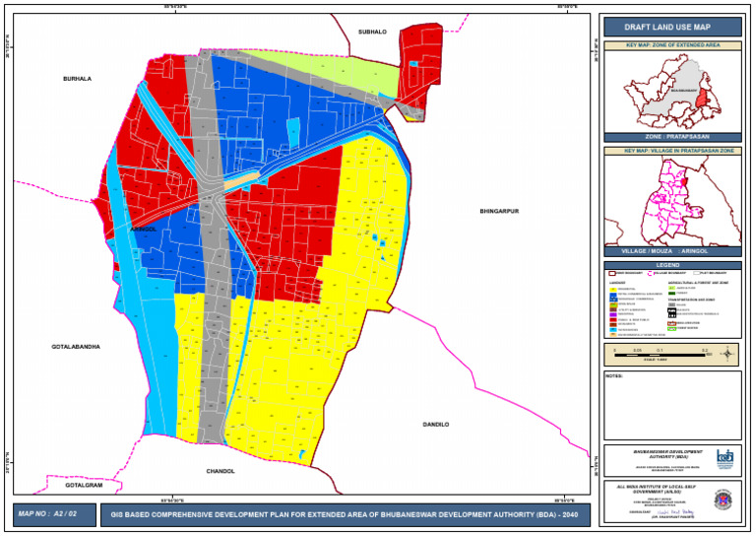
Task: Click the LEGEND header bar
Action: (672, 265)
